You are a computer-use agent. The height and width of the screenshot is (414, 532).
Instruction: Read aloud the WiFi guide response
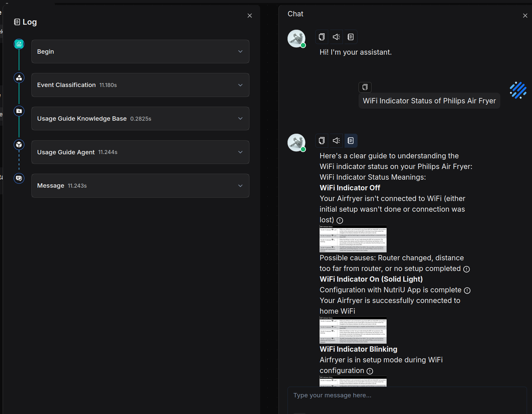click(x=336, y=140)
